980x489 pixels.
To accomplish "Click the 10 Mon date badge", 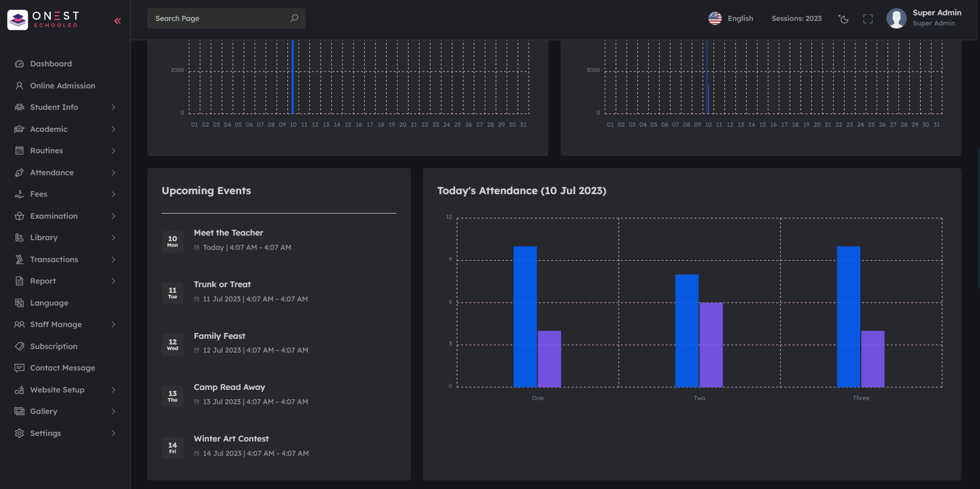I will pos(173,241).
